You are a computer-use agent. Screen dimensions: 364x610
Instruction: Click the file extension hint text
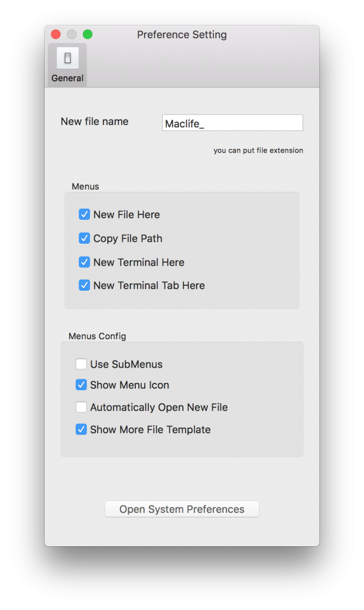(x=258, y=150)
